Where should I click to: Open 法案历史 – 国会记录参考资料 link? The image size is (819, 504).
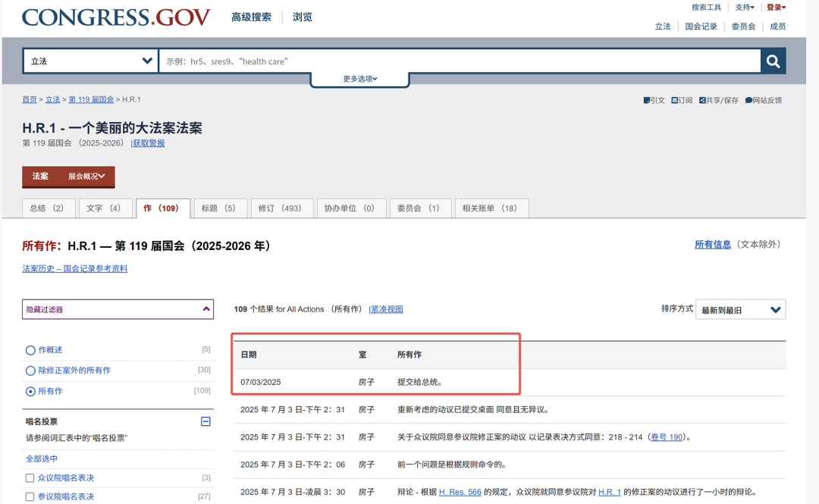coord(74,268)
